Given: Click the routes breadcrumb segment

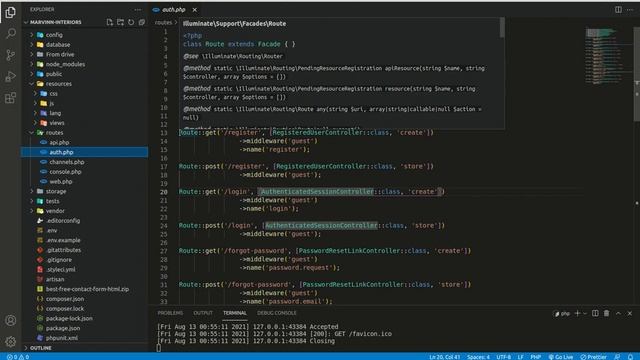Looking at the screenshot, I should (x=163, y=23).
